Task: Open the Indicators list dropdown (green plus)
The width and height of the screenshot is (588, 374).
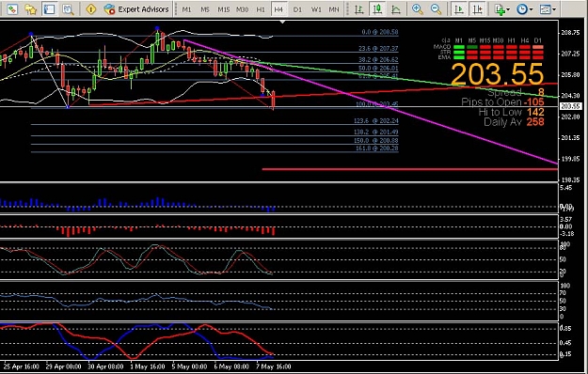Action: tap(501, 9)
